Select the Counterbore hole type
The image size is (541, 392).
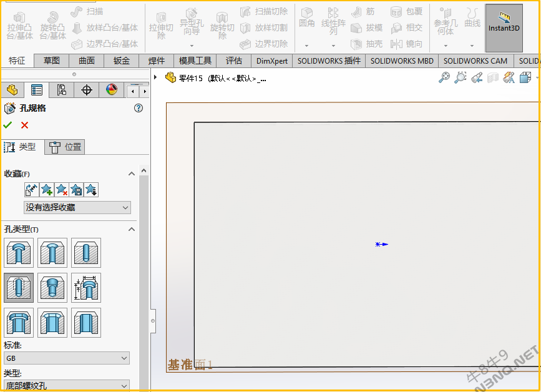(19, 253)
